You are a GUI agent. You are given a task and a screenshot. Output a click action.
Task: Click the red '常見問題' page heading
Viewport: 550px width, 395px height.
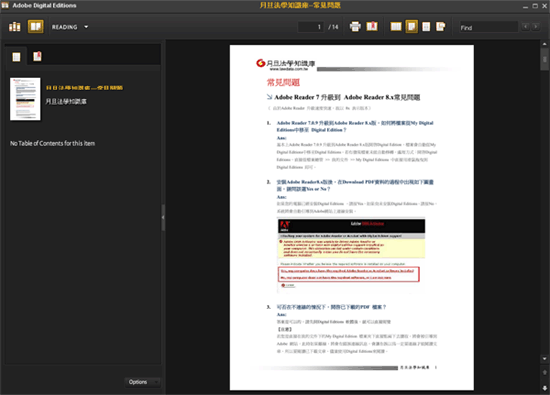[x=283, y=83]
